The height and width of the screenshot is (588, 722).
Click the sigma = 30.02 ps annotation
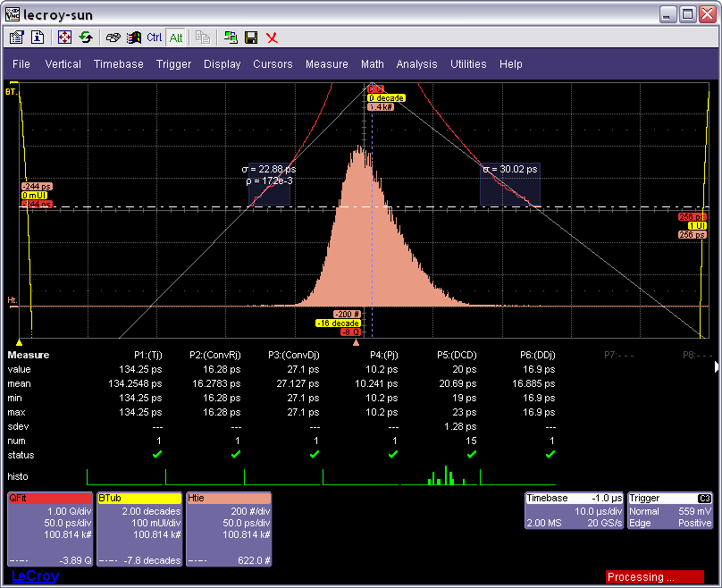click(509, 170)
